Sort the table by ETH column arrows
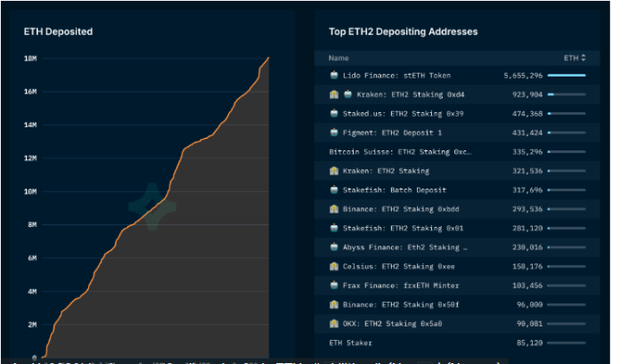Image resolution: width=620 pixels, height=364 pixels. click(x=583, y=58)
